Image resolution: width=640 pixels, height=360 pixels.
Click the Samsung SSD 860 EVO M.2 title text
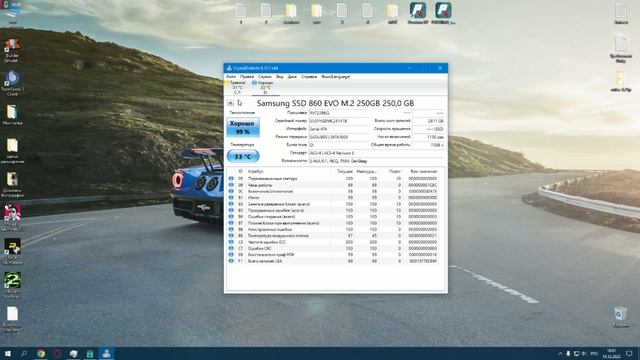[x=335, y=103]
